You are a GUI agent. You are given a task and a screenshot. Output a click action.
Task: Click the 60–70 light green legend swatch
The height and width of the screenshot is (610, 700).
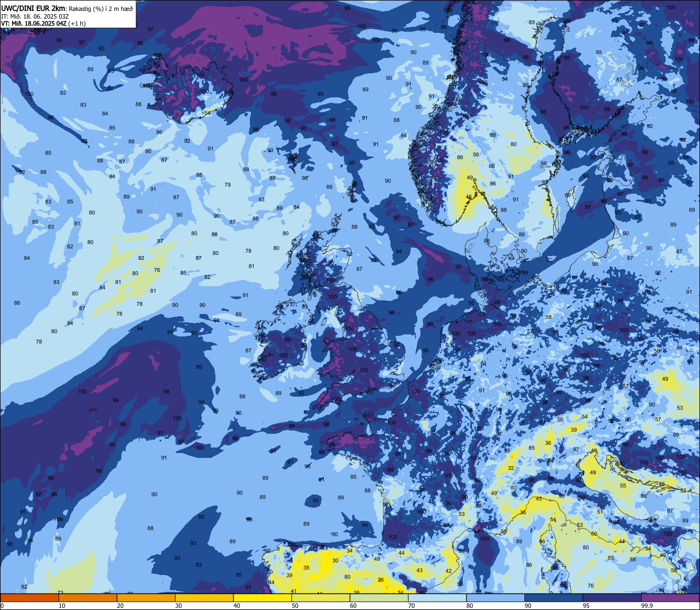click(378, 598)
